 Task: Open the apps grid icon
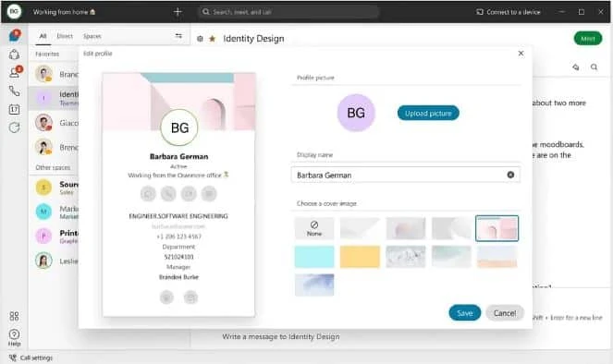click(x=14, y=316)
